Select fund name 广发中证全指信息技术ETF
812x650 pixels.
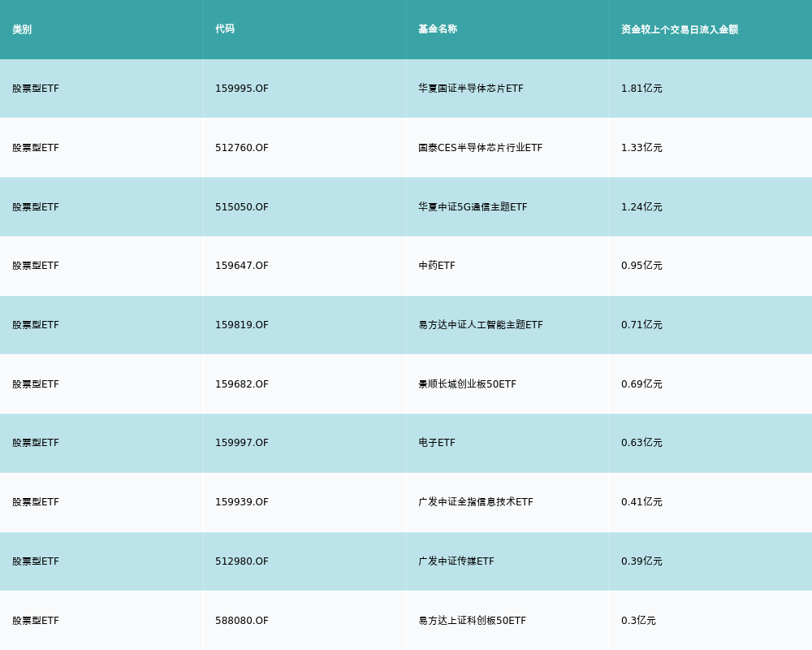pos(475,502)
